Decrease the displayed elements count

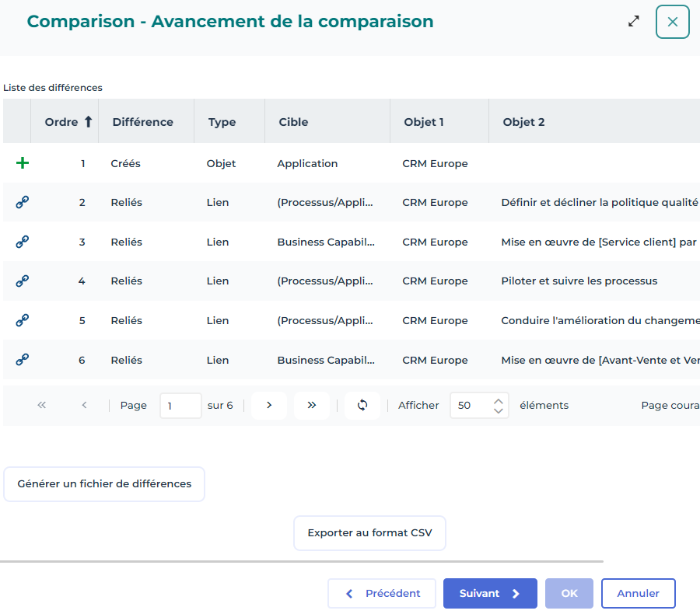499,410
